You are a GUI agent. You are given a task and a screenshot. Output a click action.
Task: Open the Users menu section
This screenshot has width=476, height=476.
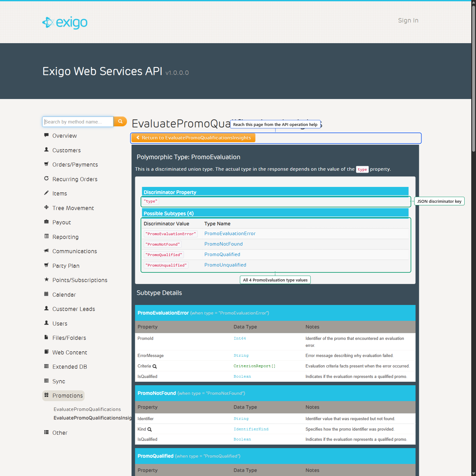coord(60,323)
